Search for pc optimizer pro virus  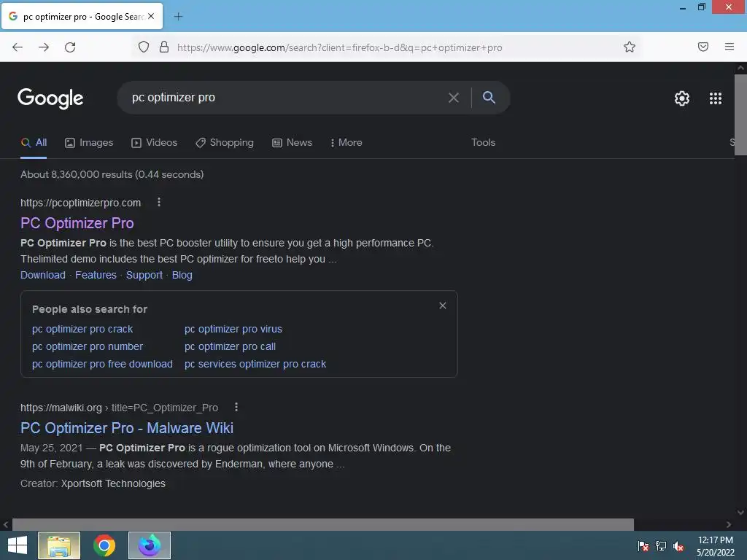[x=233, y=329]
